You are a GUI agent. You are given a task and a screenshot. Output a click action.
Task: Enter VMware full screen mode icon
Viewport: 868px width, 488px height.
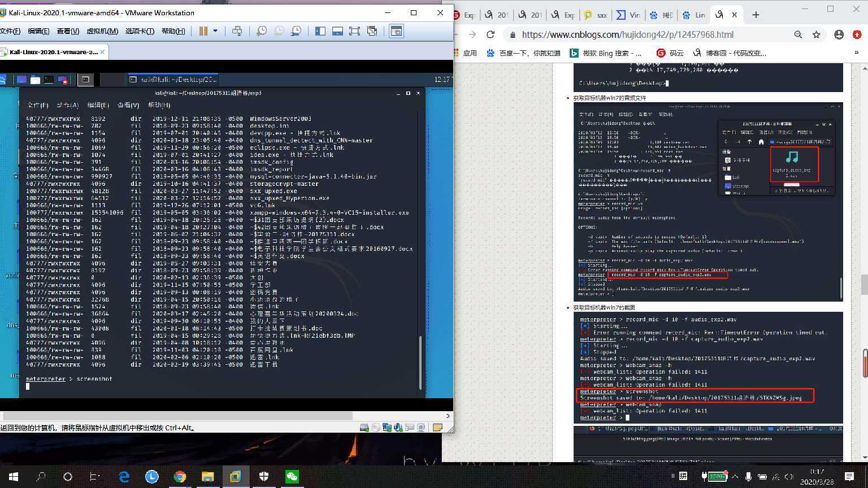(x=354, y=31)
